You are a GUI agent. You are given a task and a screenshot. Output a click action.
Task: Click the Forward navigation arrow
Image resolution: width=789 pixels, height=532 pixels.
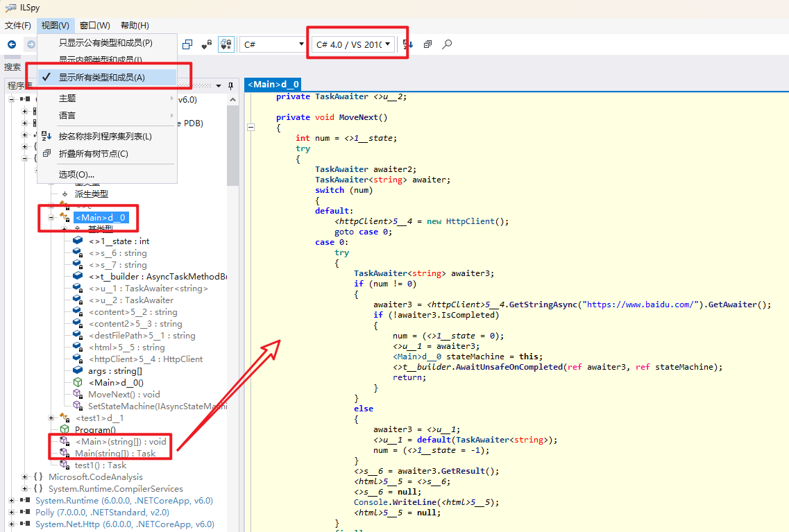[31, 44]
